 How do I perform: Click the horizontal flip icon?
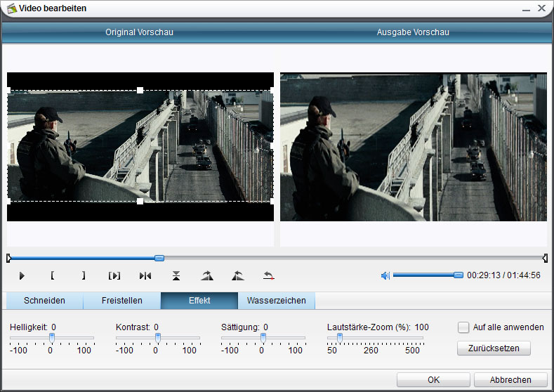pos(145,275)
